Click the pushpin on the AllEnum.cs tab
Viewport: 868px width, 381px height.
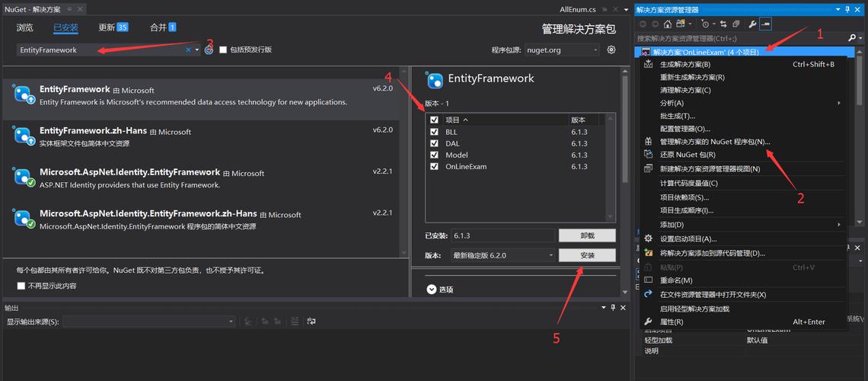point(605,9)
